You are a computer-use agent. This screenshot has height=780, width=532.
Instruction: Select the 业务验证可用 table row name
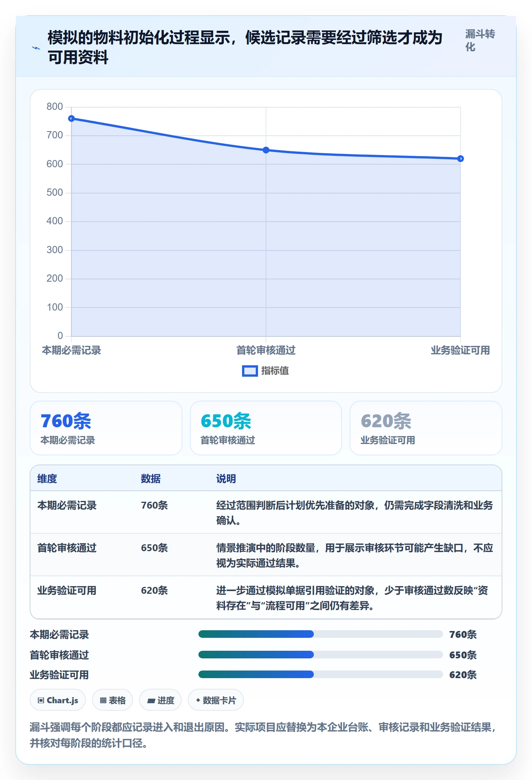tap(67, 590)
